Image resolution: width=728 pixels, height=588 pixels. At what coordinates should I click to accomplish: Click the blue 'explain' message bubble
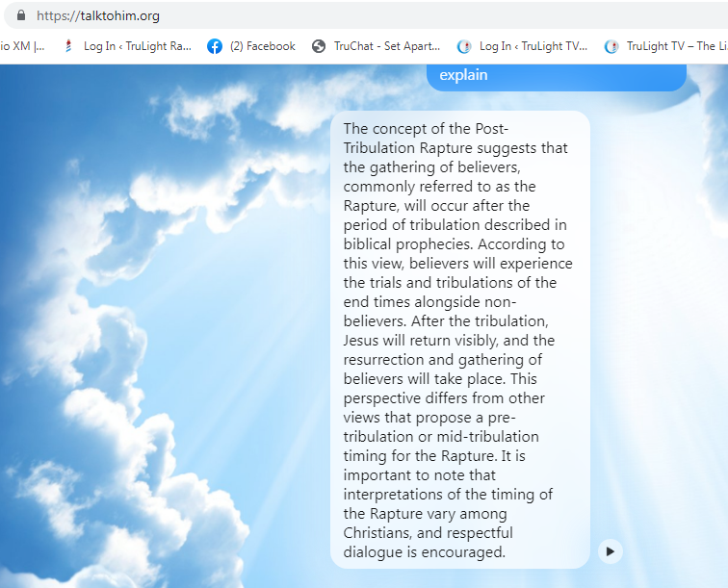(557, 77)
